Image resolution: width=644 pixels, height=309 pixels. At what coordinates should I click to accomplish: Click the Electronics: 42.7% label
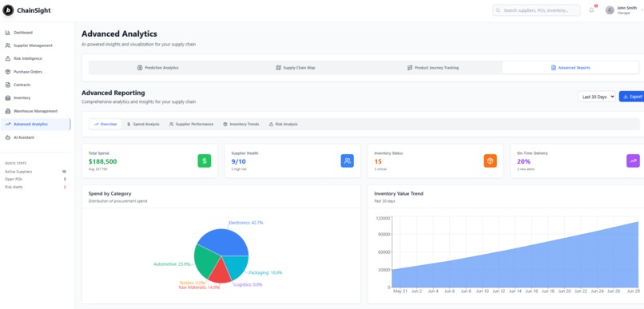coord(245,223)
